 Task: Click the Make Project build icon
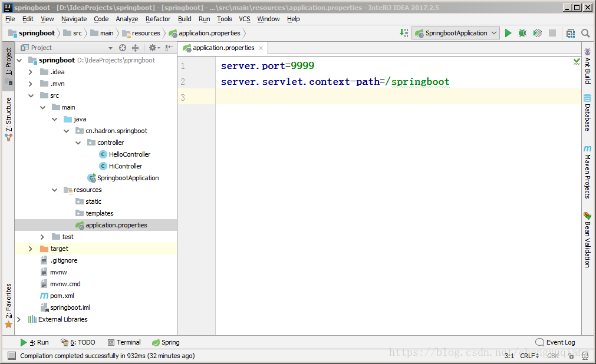click(x=404, y=33)
